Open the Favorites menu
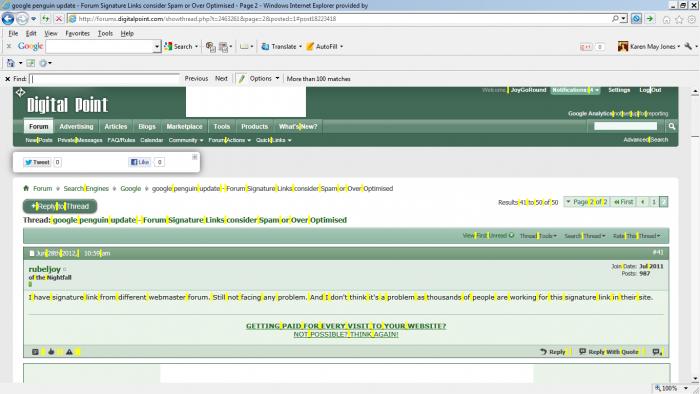 [x=78, y=33]
